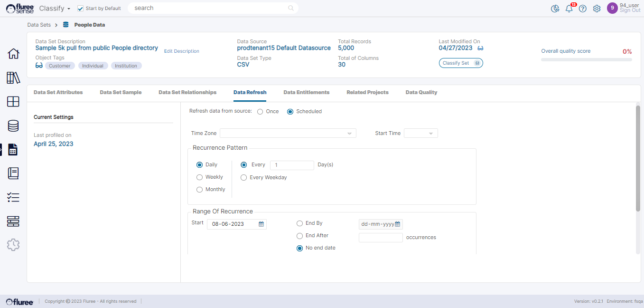Expand the Classify menu dropdown
Image resolution: width=644 pixels, height=308 pixels.
[x=55, y=9]
